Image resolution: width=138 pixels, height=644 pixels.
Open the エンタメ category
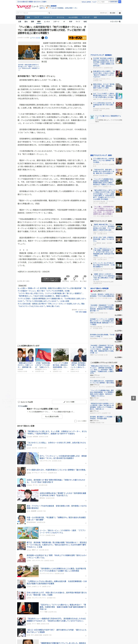point(47,21)
